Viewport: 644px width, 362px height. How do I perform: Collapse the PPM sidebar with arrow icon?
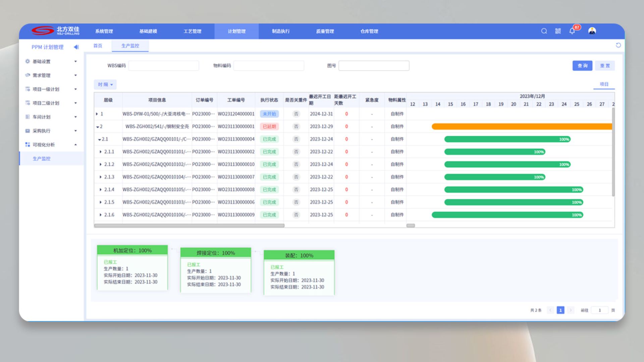click(x=76, y=47)
